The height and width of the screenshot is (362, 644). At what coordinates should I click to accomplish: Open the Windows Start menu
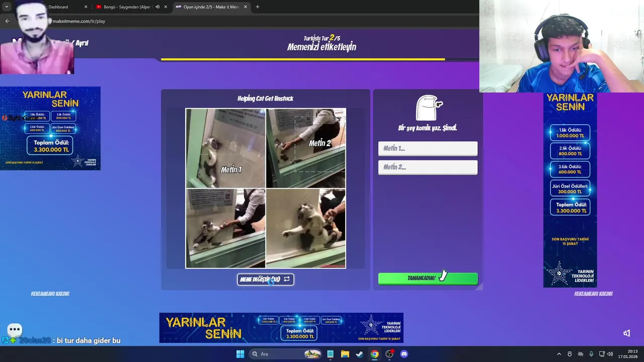[240, 354]
